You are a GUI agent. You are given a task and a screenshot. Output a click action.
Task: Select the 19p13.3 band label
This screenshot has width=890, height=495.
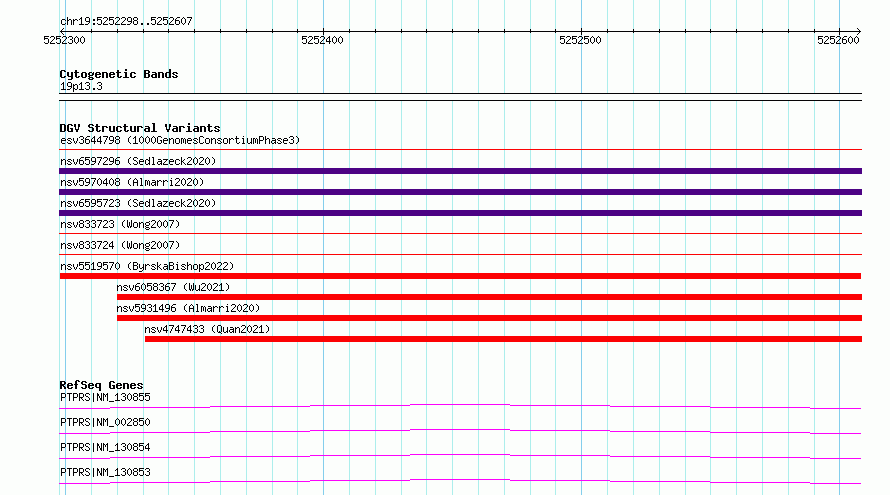point(81,86)
